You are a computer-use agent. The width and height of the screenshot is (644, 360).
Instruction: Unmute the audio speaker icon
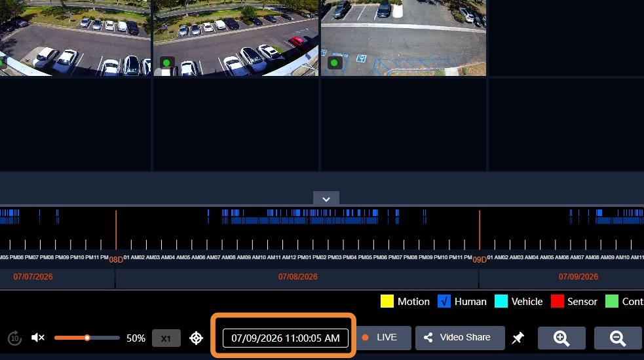(38, 338)
